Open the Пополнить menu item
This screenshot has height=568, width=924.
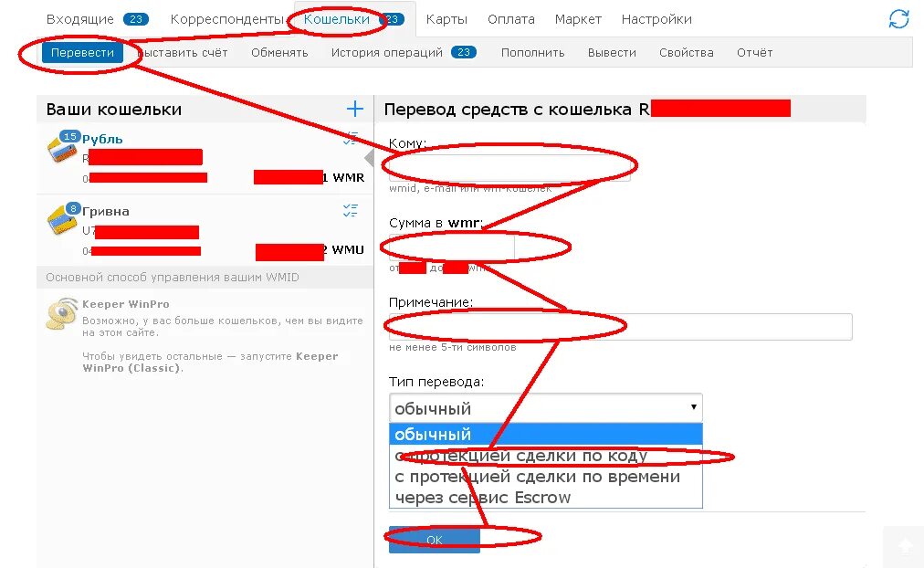532,52
